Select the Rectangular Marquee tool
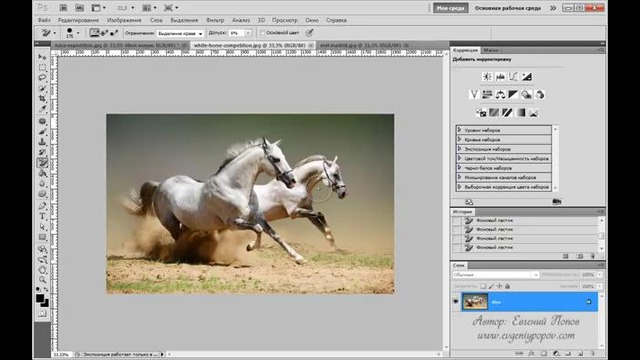The image size is (640, 360). 42,67
